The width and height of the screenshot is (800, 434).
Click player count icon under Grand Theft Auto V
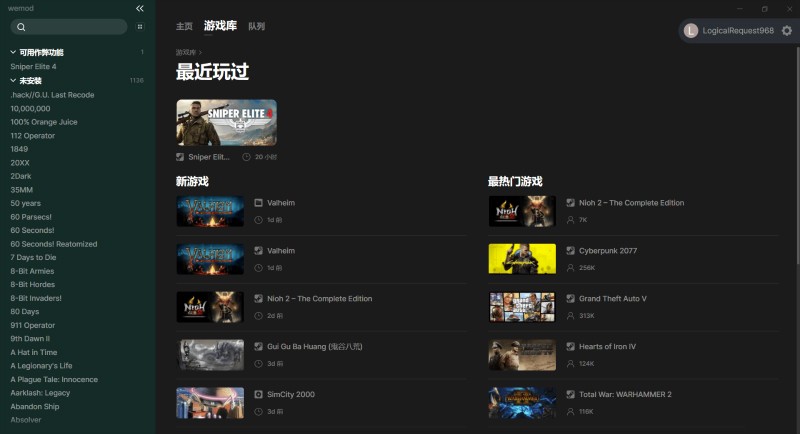(570, 316)
